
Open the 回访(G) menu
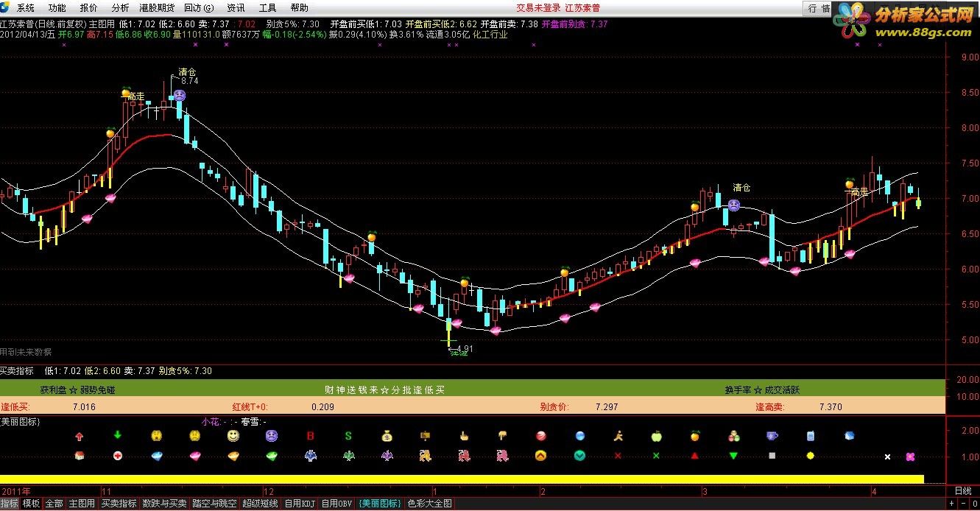199,8
